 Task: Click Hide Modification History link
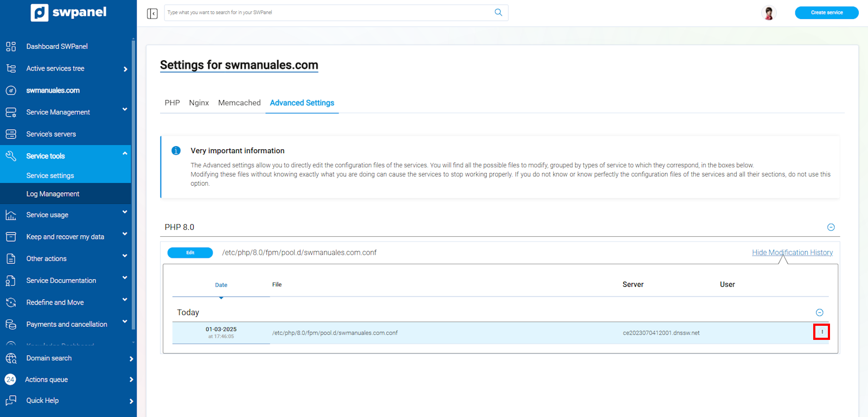click(792, 252)
